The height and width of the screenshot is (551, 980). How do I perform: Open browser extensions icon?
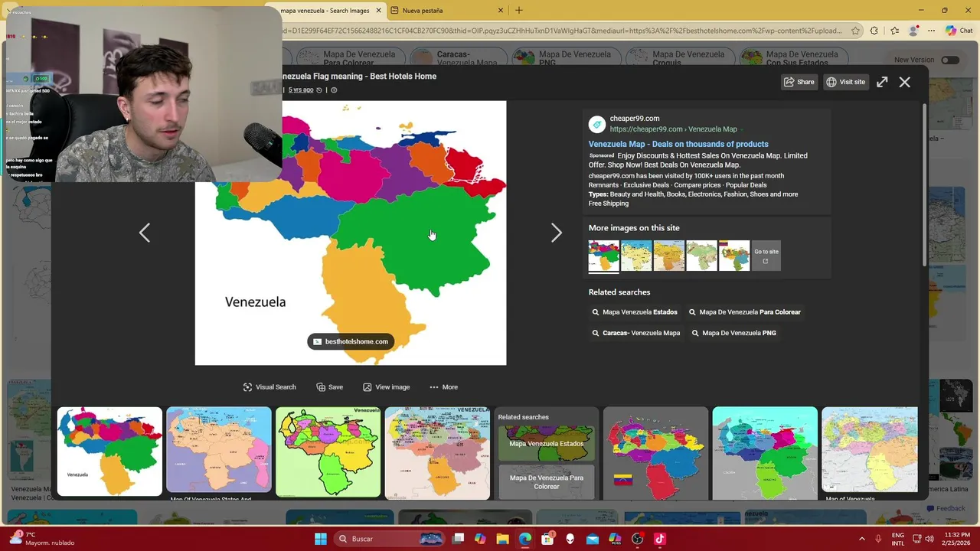[874, 31]
